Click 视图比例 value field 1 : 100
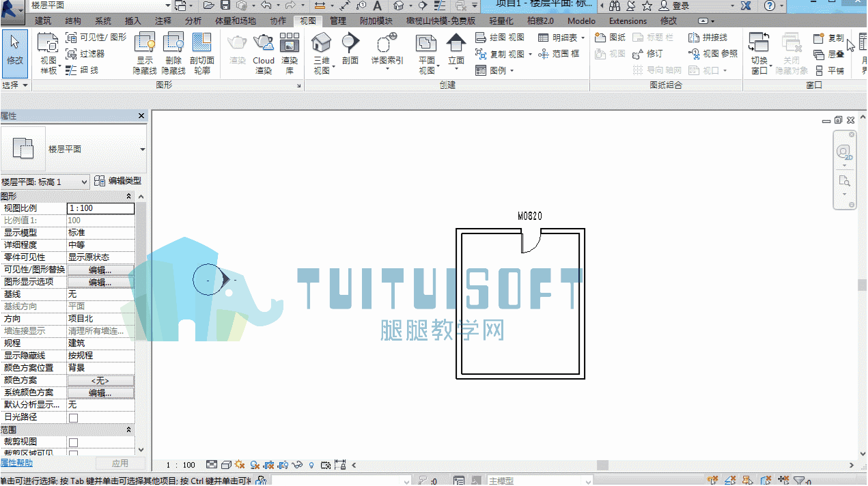Image resolution: width=868 pixels, height=486 pixels. click(x=100, y=208)
